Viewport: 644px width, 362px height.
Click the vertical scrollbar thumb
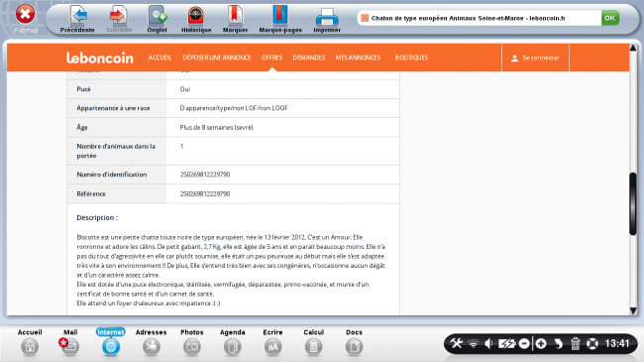click(633, 204)
